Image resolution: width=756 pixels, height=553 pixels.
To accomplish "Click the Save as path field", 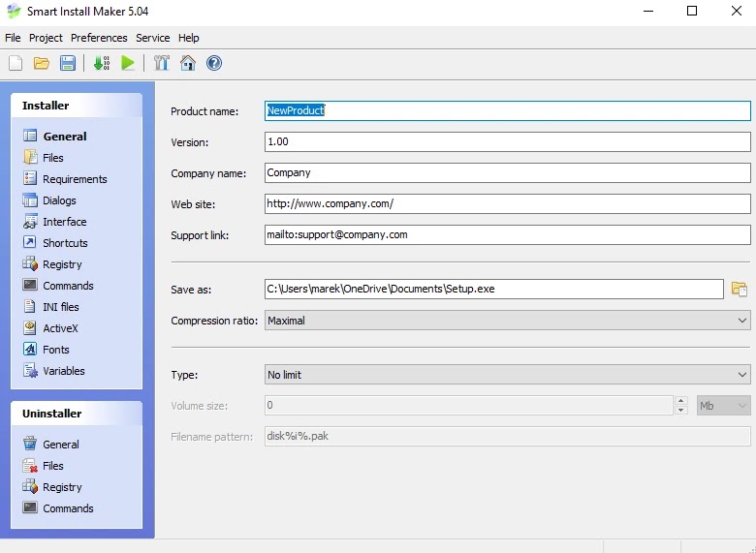I will [493, 289].
